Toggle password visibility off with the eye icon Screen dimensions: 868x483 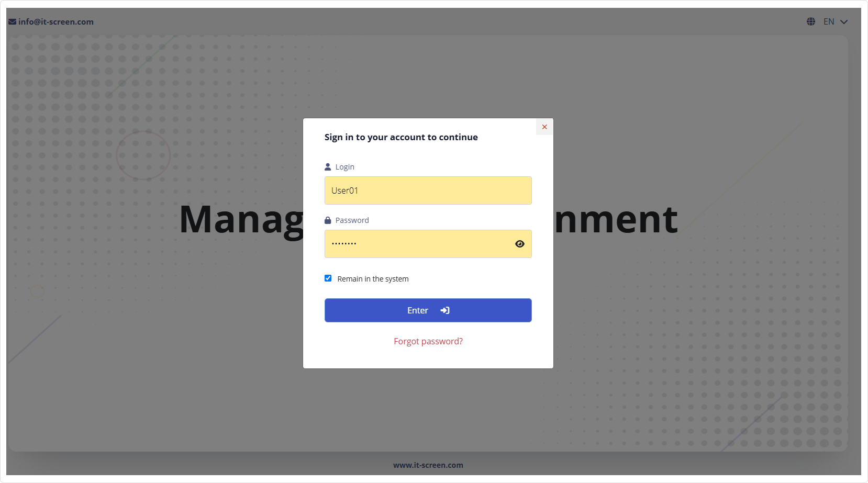(x=519, y=243)
